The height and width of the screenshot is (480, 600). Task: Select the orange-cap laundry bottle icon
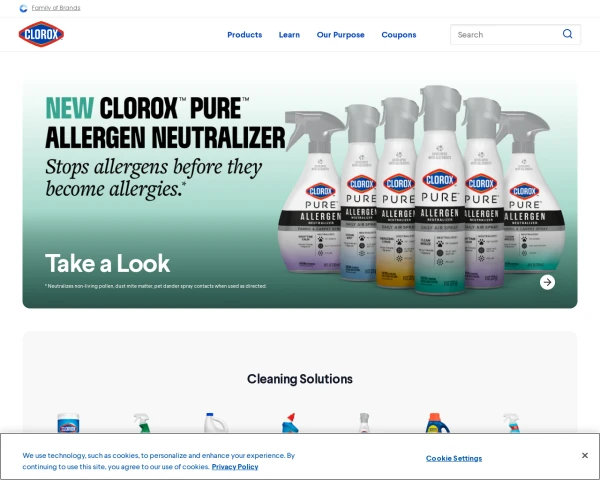pyautogui.click(x=437, y=423)
